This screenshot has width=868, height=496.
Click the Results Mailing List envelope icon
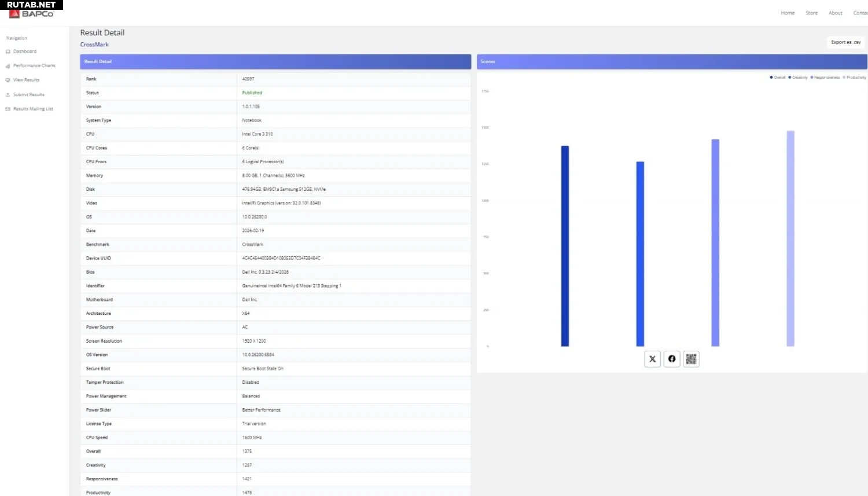pyautogui.click(x=8, y=109)
